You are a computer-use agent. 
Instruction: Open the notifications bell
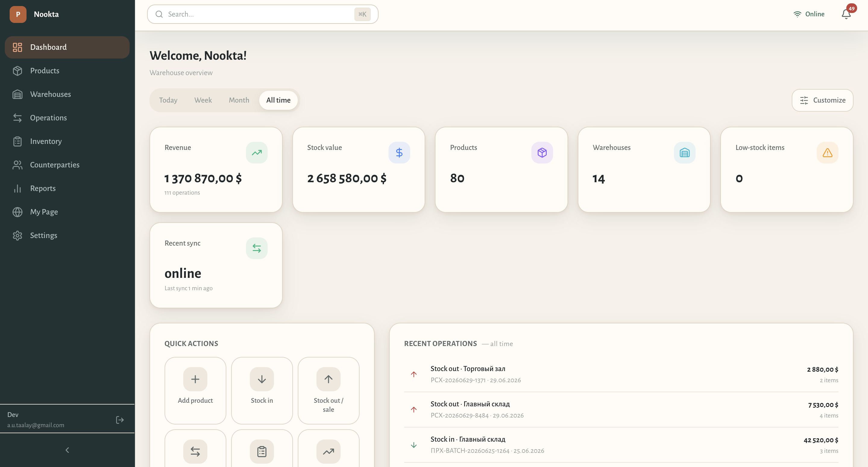point(846,14)
